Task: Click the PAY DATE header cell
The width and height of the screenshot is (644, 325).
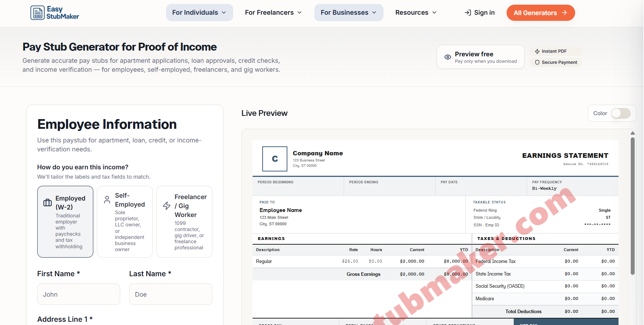Action: click(x=481, y=186)
